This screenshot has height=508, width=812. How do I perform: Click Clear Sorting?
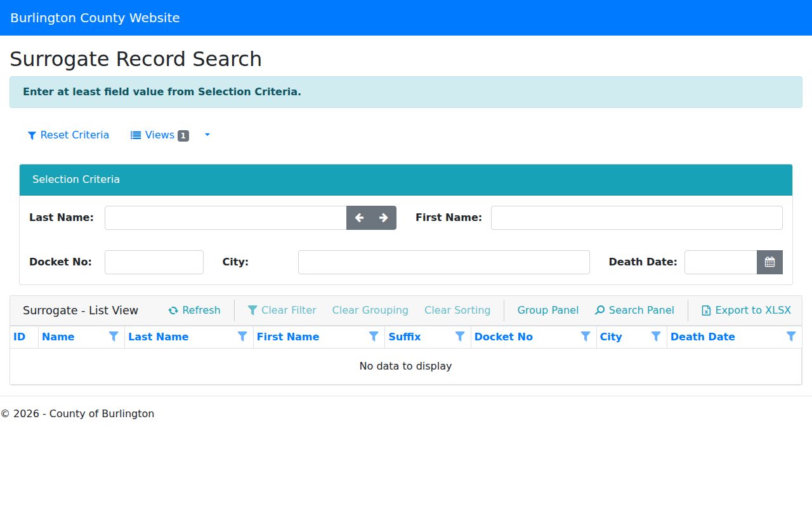click(457, 311)
